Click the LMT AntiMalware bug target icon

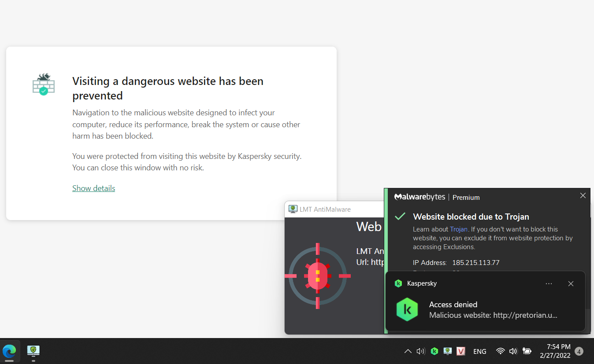(318, 276)
